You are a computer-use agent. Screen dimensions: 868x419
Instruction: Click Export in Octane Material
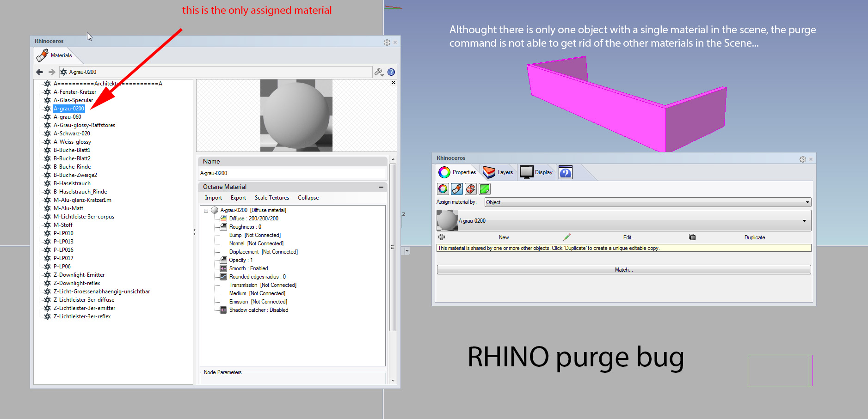[238, 198]
